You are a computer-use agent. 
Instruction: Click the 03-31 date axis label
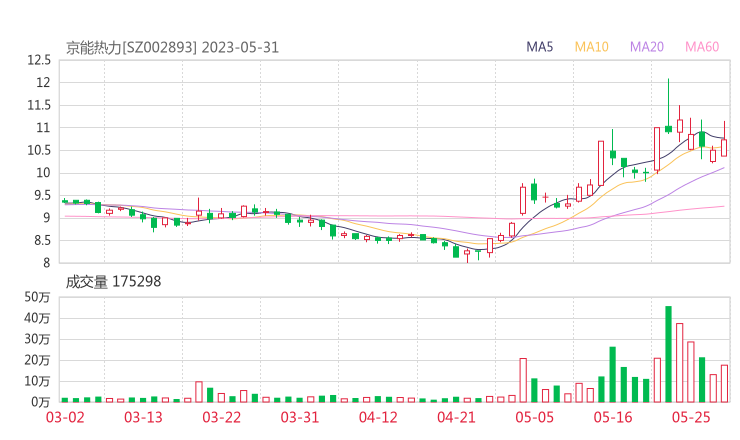[x=300, y=417]
